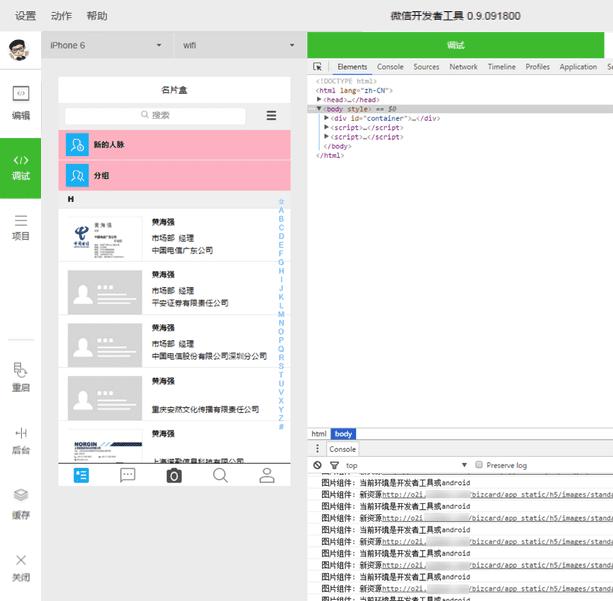Viewport: 613px width, 601px height.
Task: Activate the inspect element picker icon
Action: (x=317, y=67)
